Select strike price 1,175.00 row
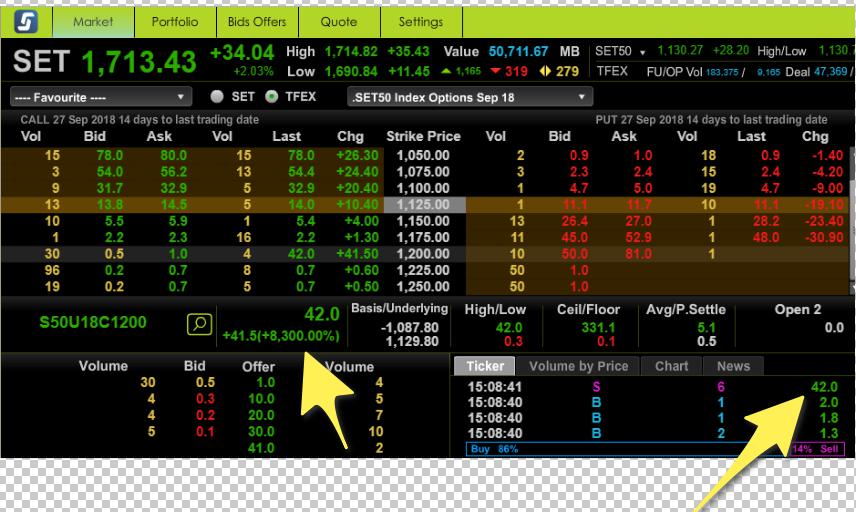 click(424, 237)
